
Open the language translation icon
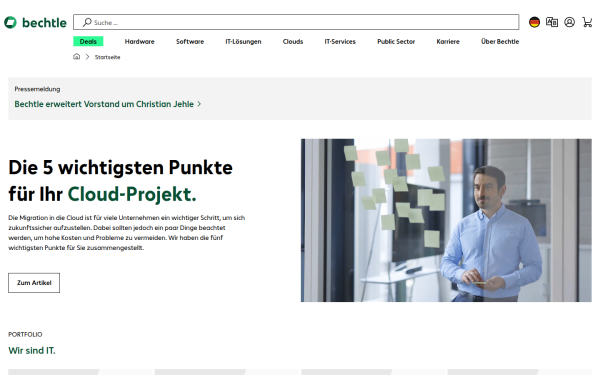point(552,22)
